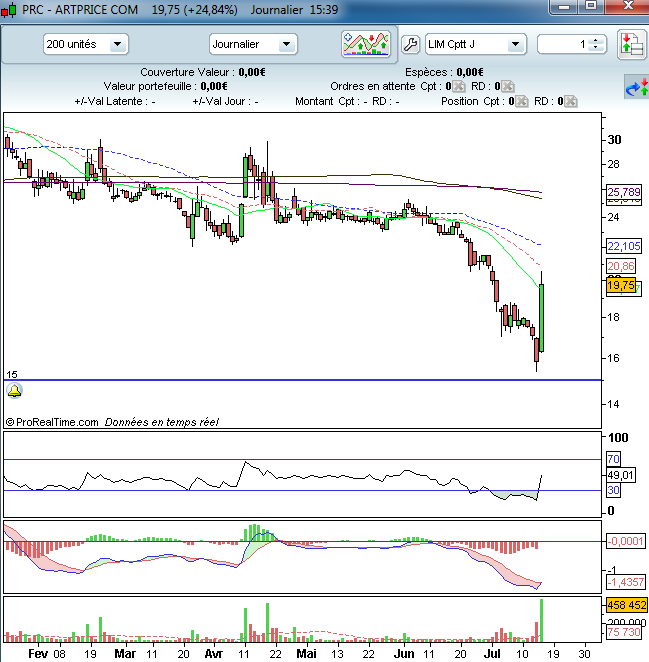
Task: Click the MACD histogram label -0,0001
Action: pyautogui.click(x=626, y=541)
